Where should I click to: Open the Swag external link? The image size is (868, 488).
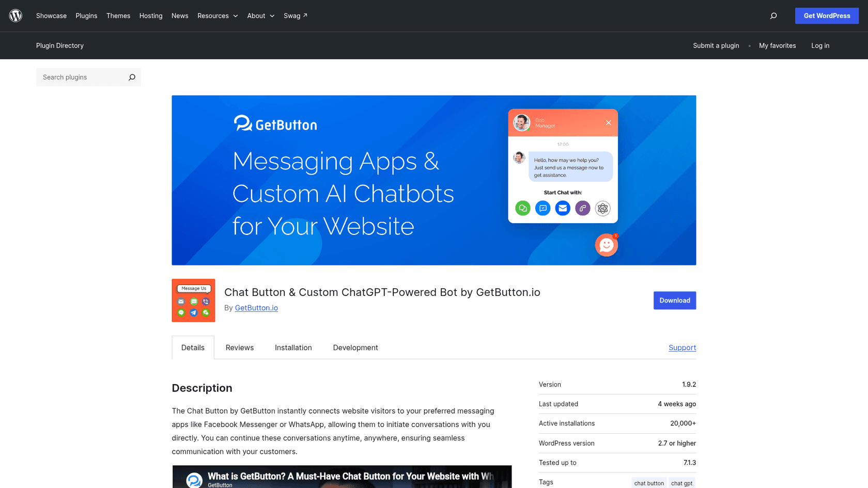(296, 15)
